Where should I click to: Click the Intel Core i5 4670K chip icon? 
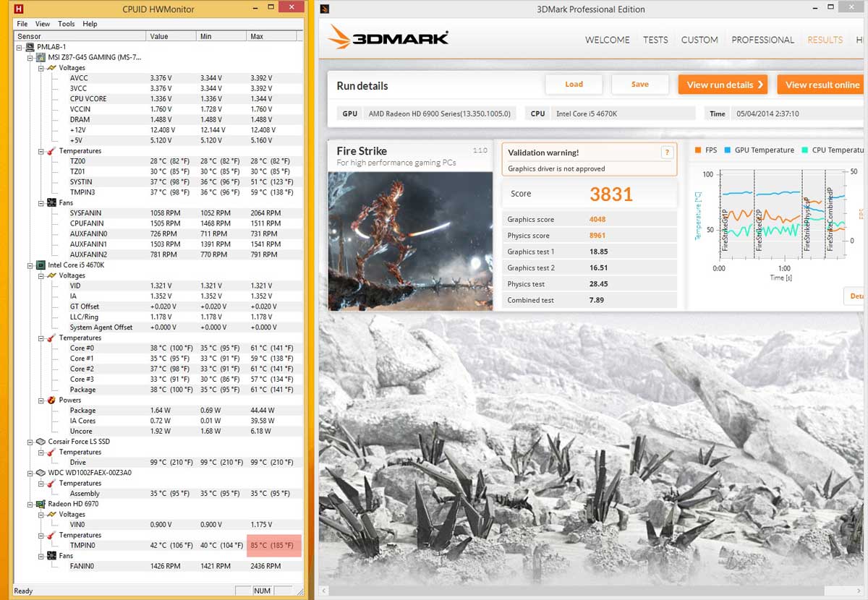pos(41,265)
